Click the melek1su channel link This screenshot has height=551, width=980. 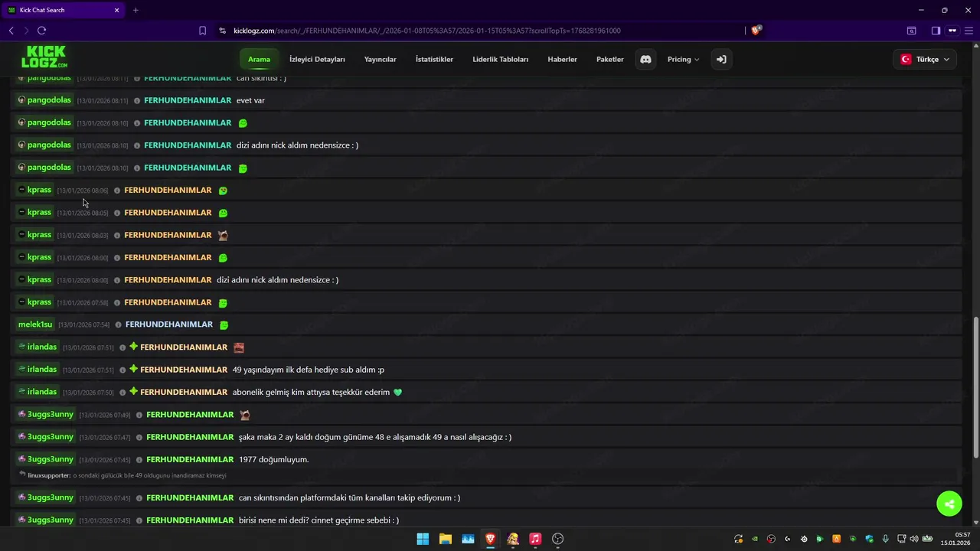[x=35, y=324]
